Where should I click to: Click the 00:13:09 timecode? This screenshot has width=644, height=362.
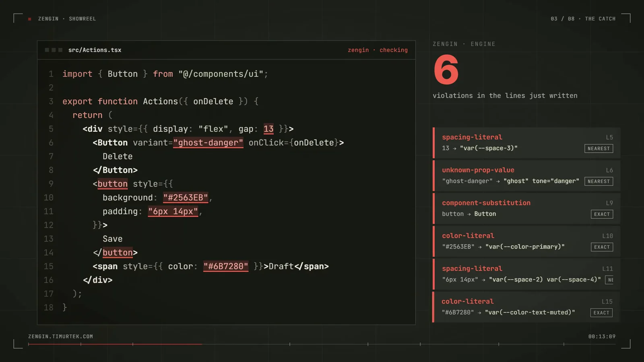coord(602,336)
